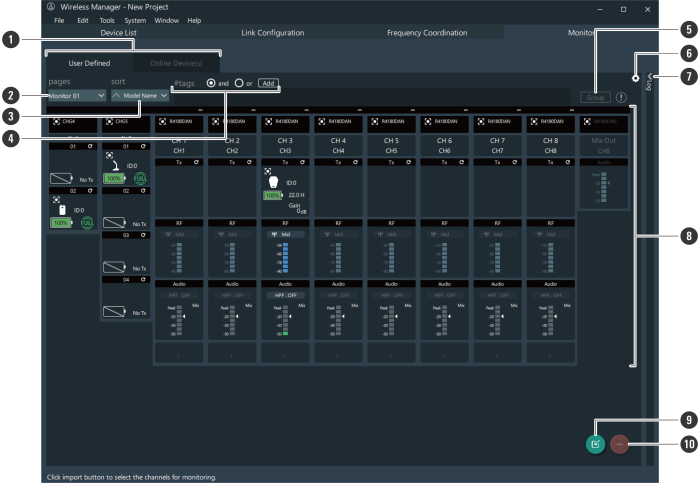Click the Group button
The height and width of the screenshot is (483, 700).
[x=595, y=97]
